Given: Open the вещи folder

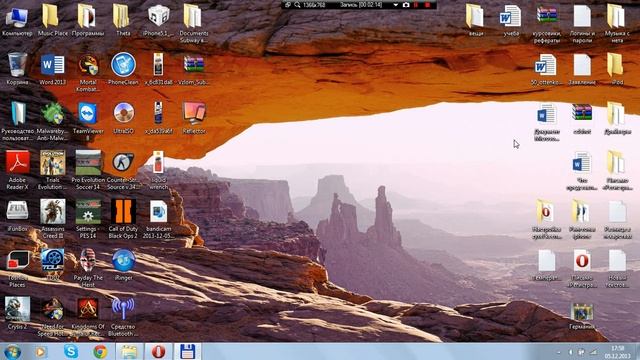Looking at the screenshot, I should coord(476,20).
